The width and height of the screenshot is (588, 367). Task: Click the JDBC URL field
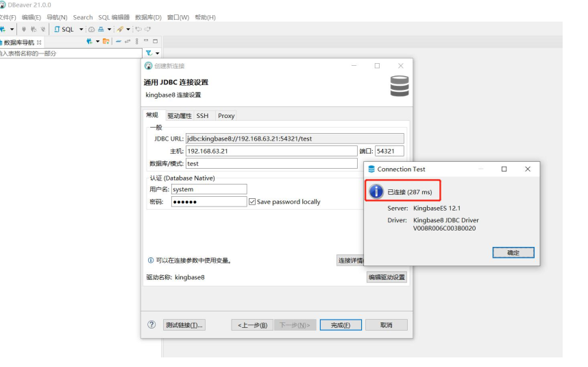295,139
